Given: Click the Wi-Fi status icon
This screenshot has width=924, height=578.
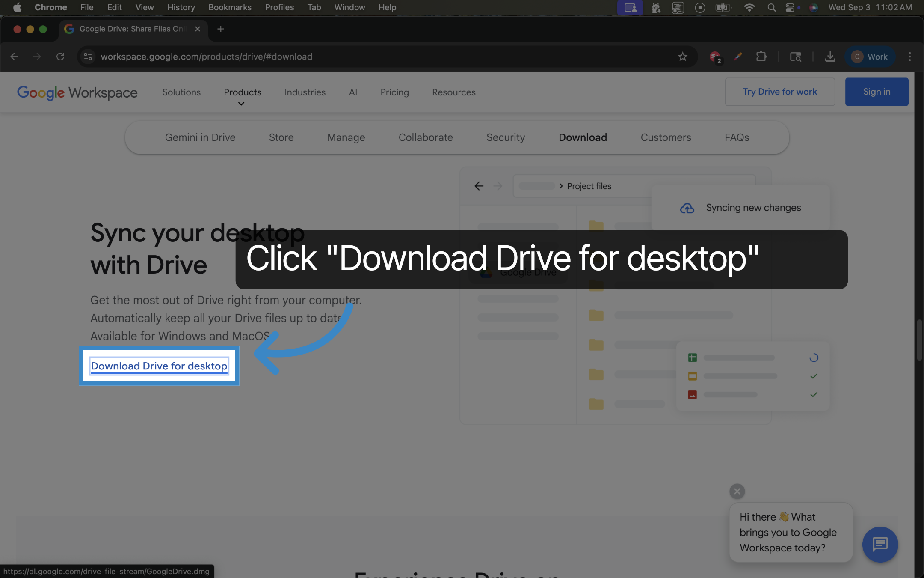Looking at the screenshot, I should pos(749,7).
